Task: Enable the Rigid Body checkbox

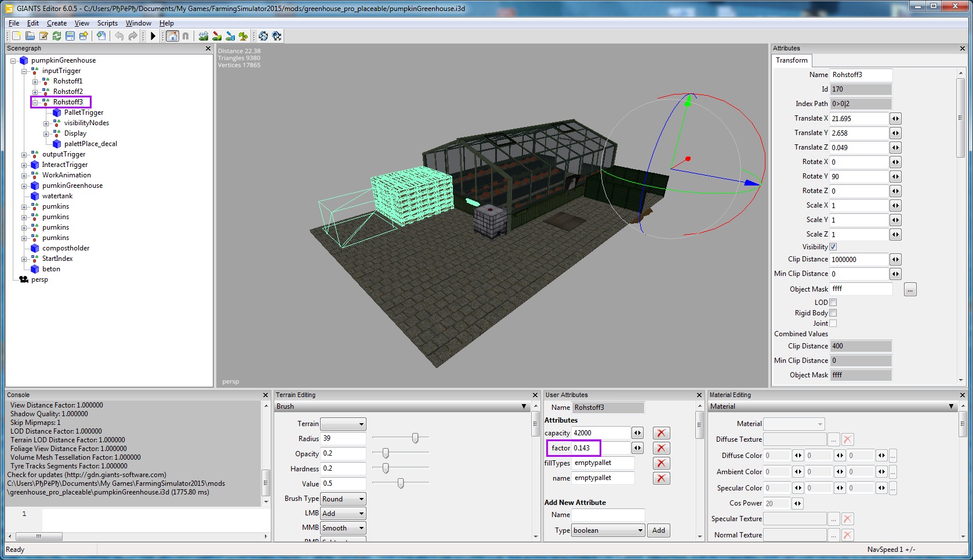Action: pos(833,313)
